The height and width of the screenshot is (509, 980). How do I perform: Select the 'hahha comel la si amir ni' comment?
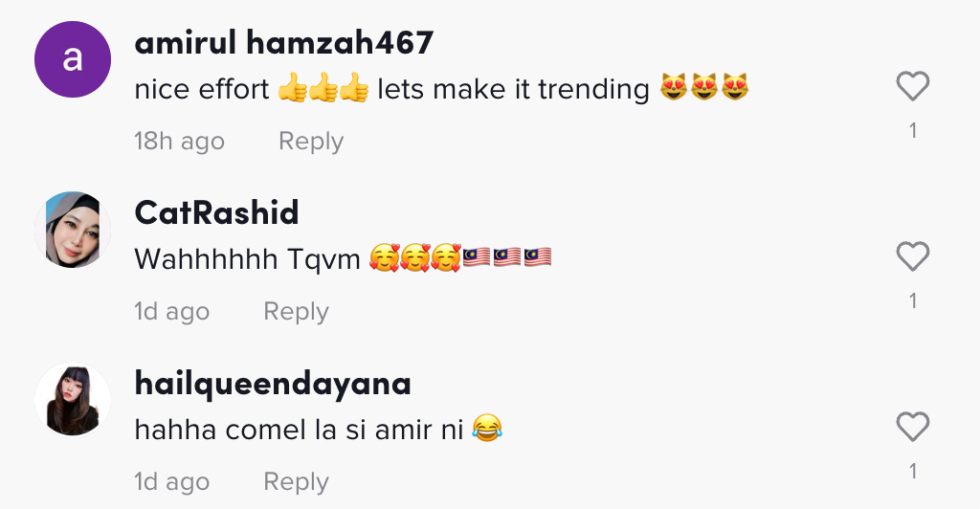(x=318, y=430)
